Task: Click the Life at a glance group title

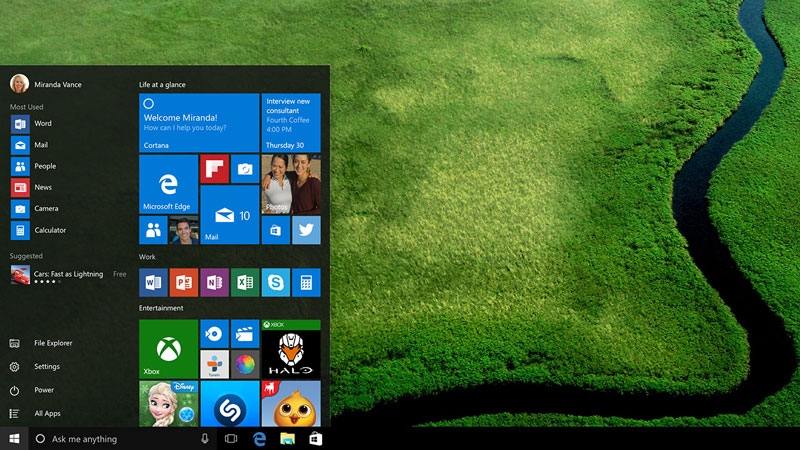Action: 162,85
